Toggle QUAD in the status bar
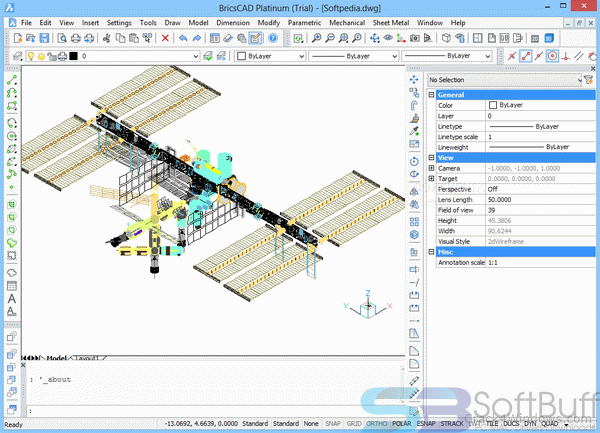 549,423
